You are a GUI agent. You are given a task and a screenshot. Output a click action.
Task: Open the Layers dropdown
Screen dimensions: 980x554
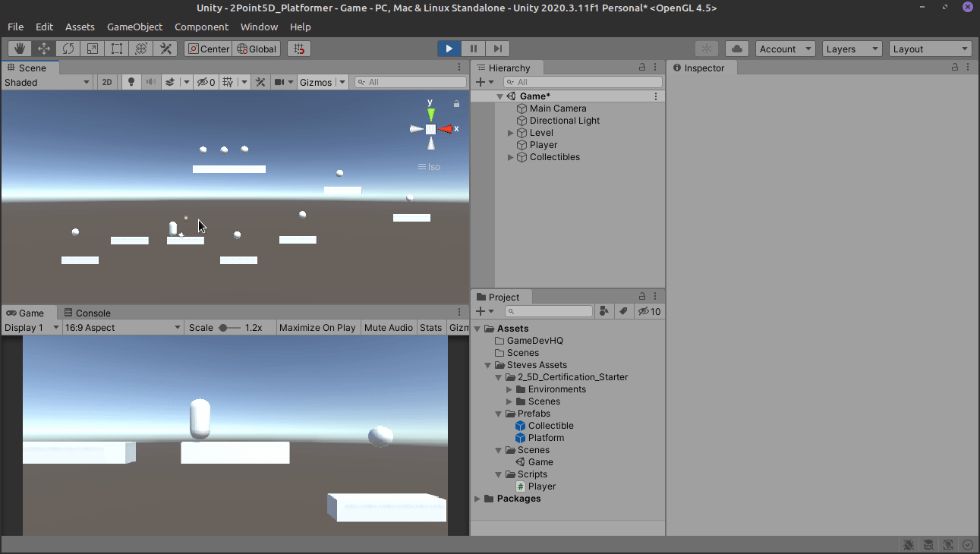pos(851,48)
